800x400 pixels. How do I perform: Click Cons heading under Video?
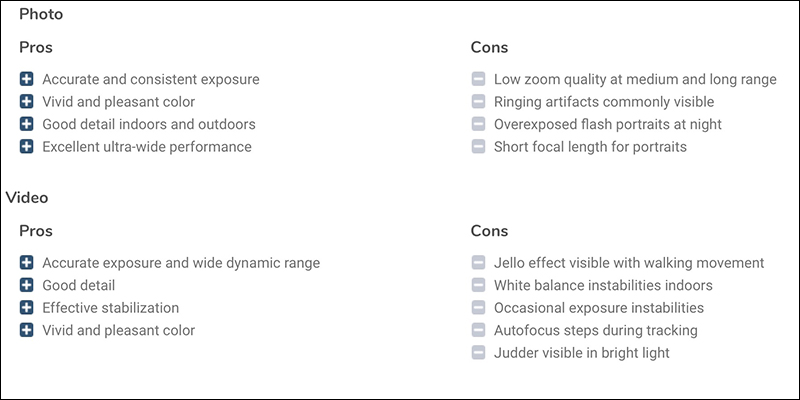tap(489, 231)
